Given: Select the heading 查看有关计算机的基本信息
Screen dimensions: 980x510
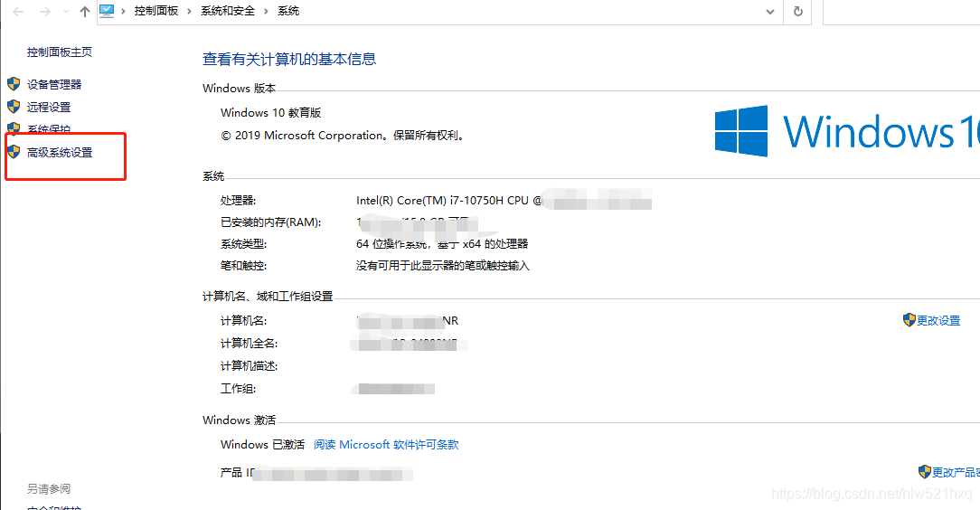Looking at the screenshot, I should point(289,60).
